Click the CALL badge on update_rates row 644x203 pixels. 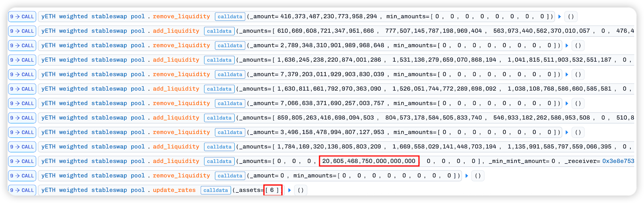[22, 191]
